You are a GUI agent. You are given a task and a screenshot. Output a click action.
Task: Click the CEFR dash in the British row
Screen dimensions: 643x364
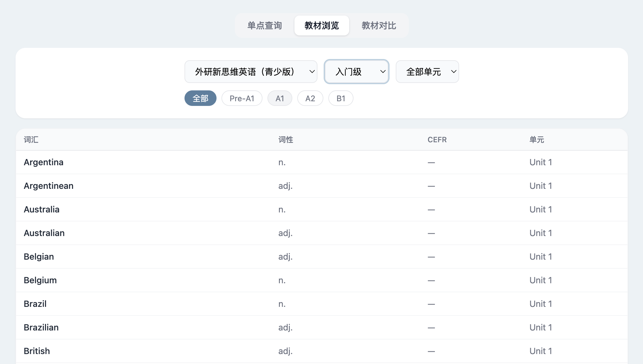[x=431, y=351]
